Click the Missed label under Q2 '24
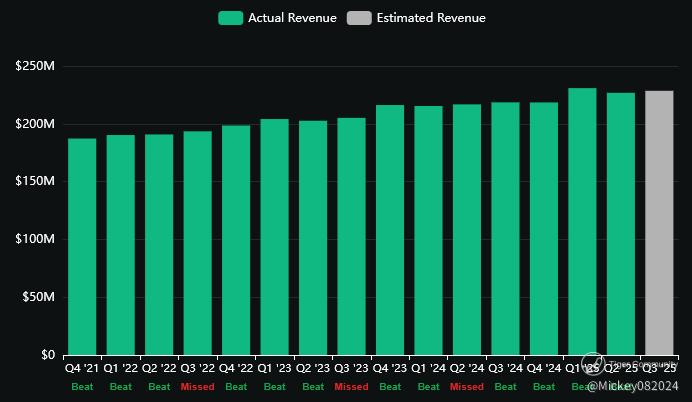 coord(467,387)
